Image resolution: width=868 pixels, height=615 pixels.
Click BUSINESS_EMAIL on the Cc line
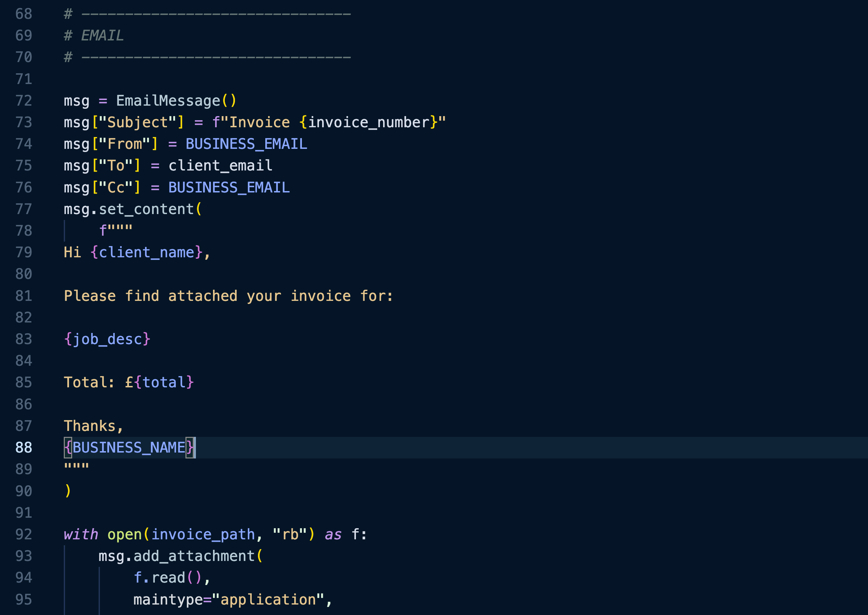(x=229, y=188)
